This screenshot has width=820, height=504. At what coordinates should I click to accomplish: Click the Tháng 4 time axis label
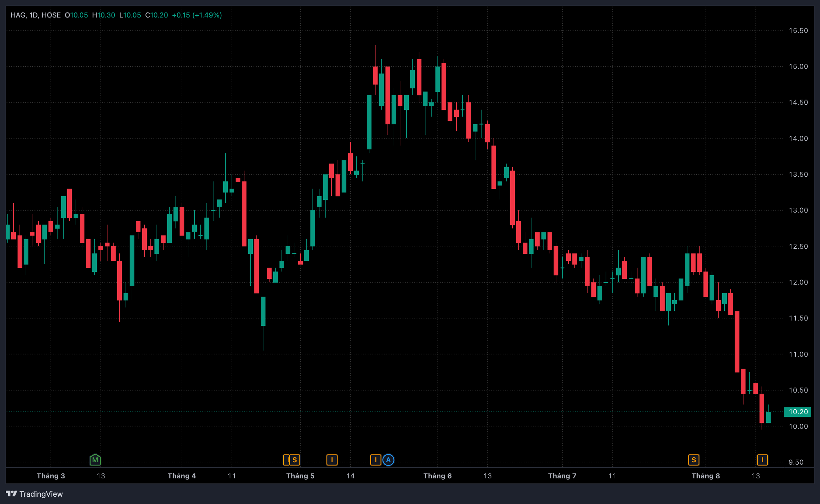pos(182,476)
